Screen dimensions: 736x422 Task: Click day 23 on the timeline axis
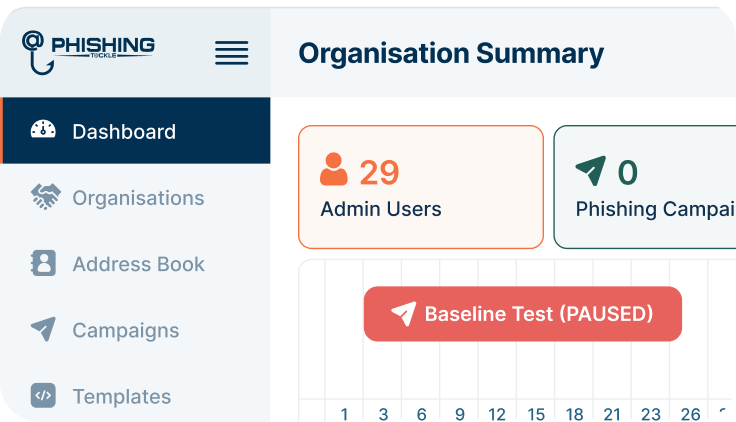(651, 414)
